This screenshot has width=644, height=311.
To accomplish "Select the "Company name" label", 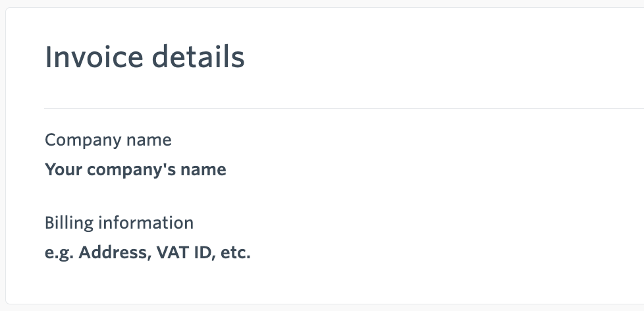I will (x=108, y=140).
